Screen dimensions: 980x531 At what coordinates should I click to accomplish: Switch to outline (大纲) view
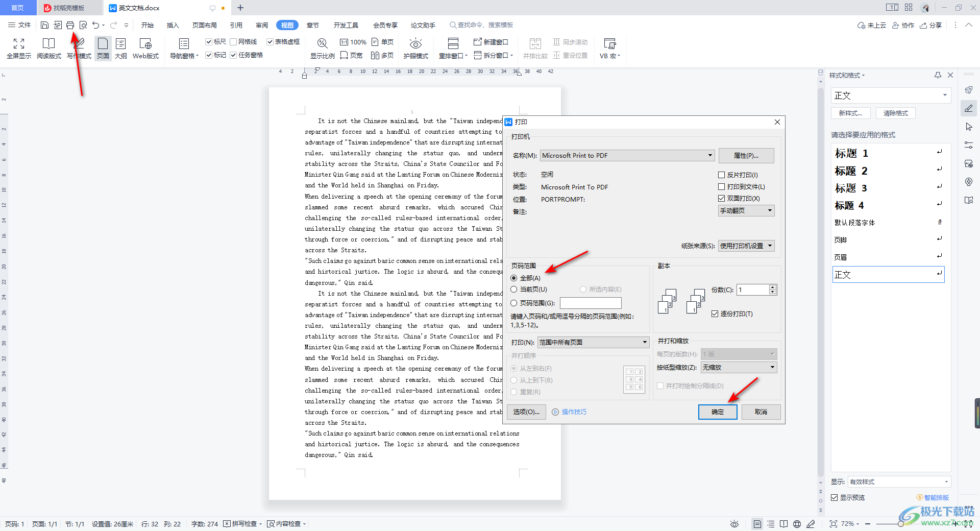coord(121,49)
